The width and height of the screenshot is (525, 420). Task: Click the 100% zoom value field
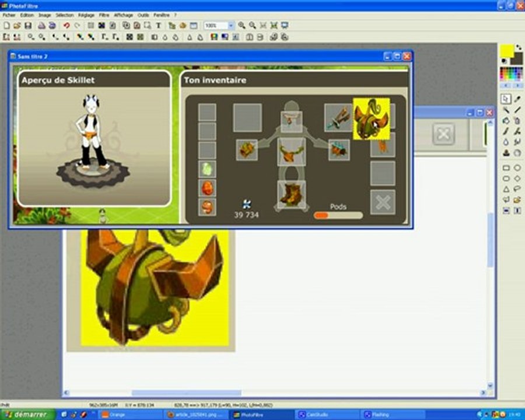216,26
